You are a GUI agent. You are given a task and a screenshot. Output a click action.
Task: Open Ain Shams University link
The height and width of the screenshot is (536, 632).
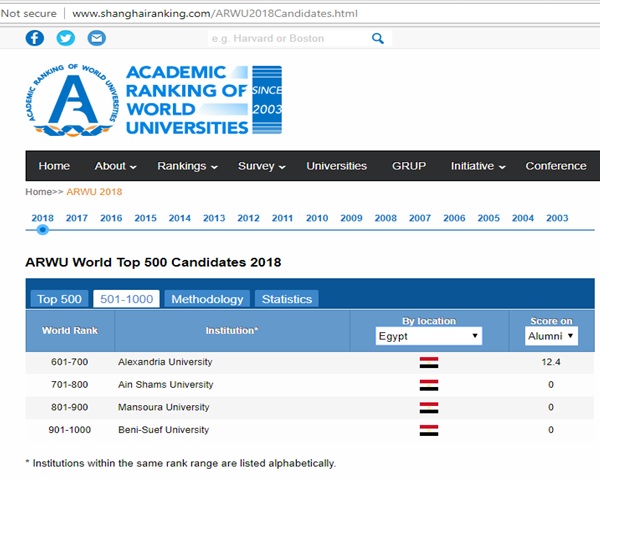point(165,384)
